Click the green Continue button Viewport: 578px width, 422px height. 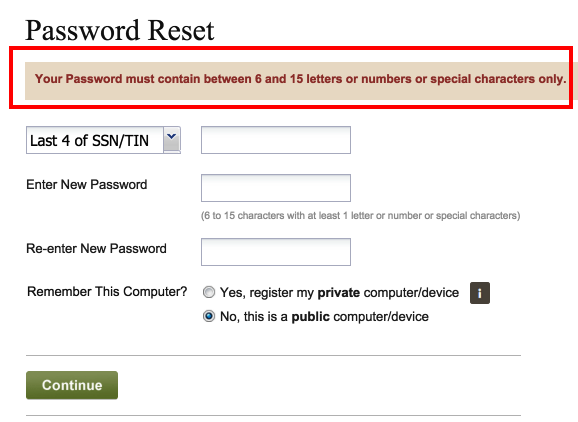(x=72, y=385)
